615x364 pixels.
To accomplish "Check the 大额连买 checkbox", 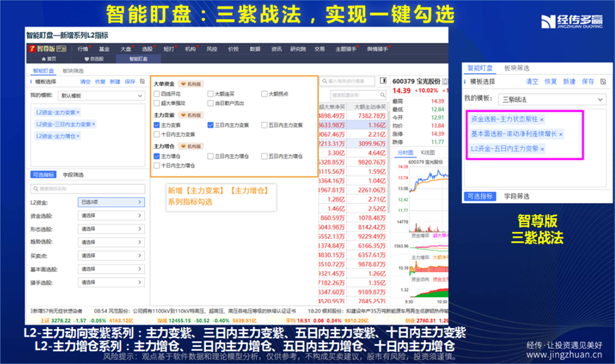I will coord(210,94).
